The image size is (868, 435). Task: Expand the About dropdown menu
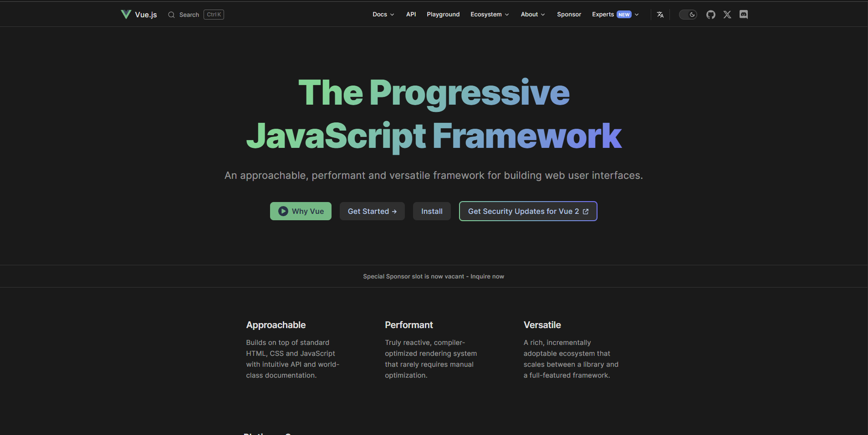[x=533, y=15]
